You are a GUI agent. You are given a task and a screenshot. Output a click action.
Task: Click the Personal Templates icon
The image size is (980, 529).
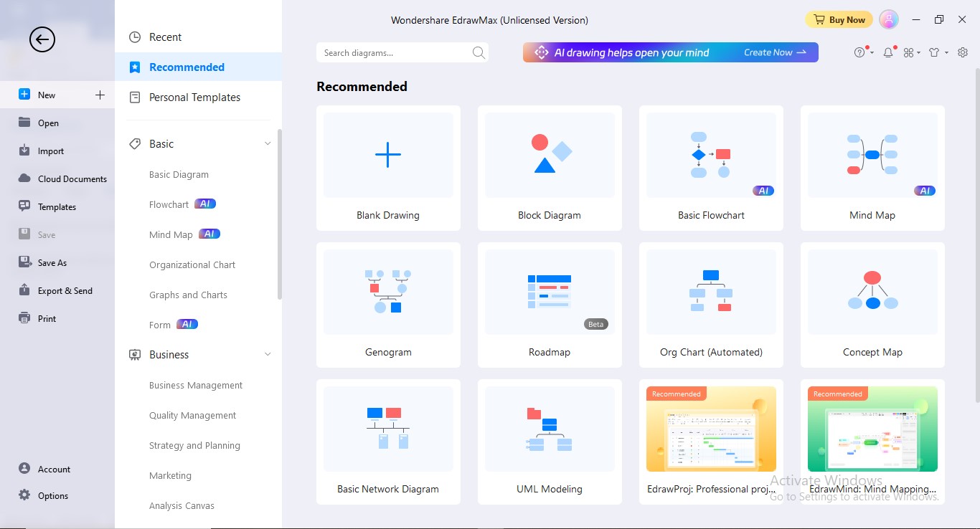click(x=134, y=97)
